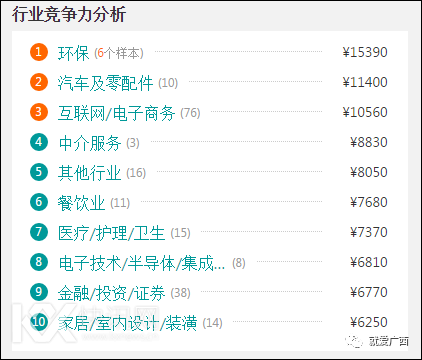Click the teal rank 7 badge

tap(39, 232)
